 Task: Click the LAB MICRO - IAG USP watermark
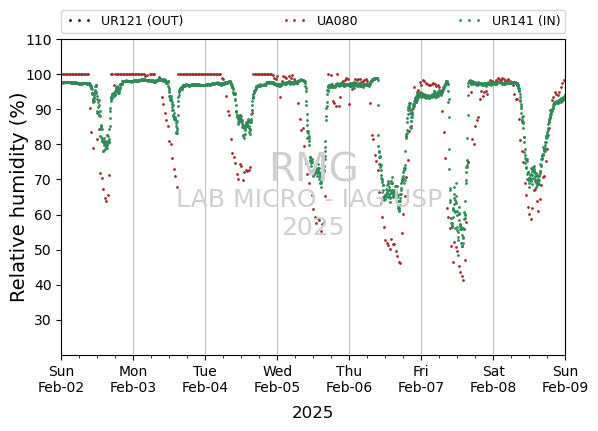click(309, 199)
